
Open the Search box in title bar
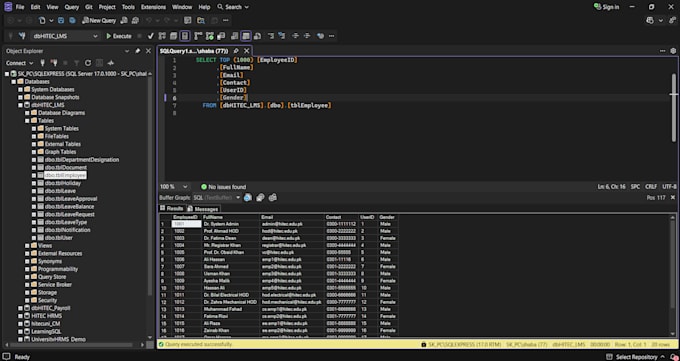pos(233,7)
